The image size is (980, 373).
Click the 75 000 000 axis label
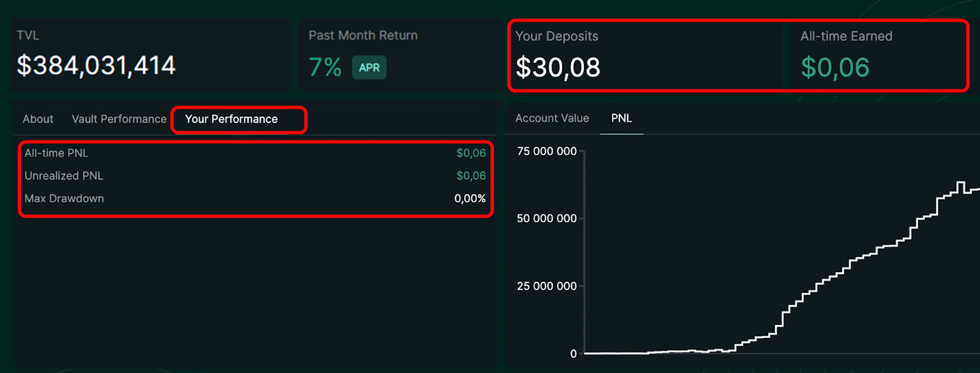(547, 151)
